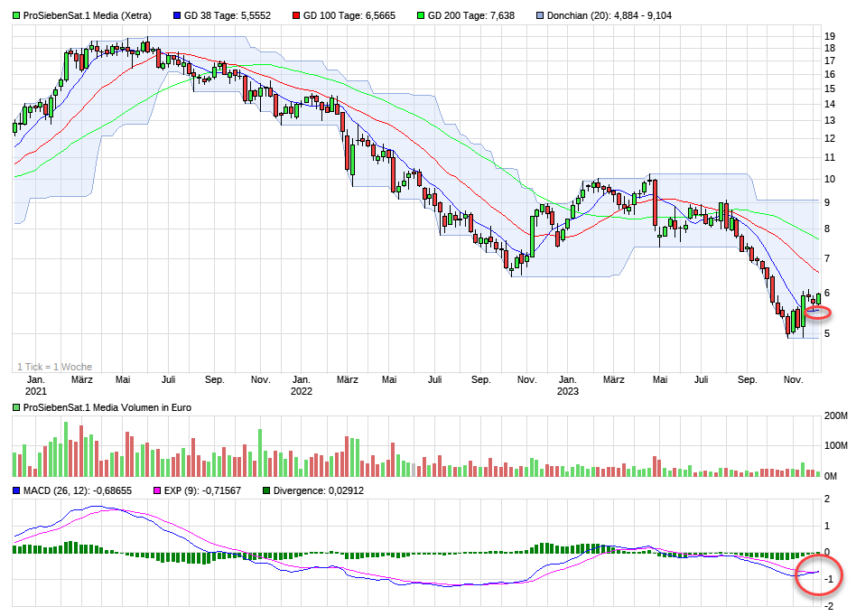Click the red GD 100 Tage legend swatch
The image size is (856, 616).
click(296, 16)
